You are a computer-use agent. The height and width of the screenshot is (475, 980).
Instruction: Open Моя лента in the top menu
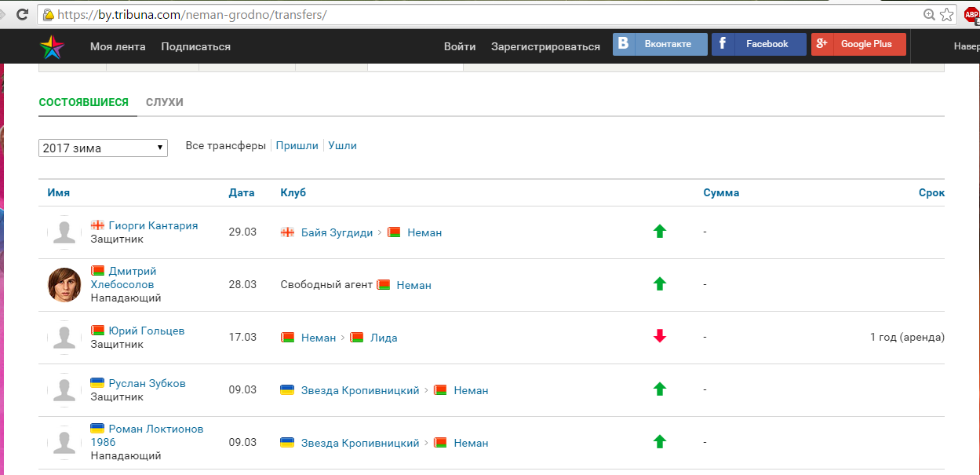click(118, 46)
